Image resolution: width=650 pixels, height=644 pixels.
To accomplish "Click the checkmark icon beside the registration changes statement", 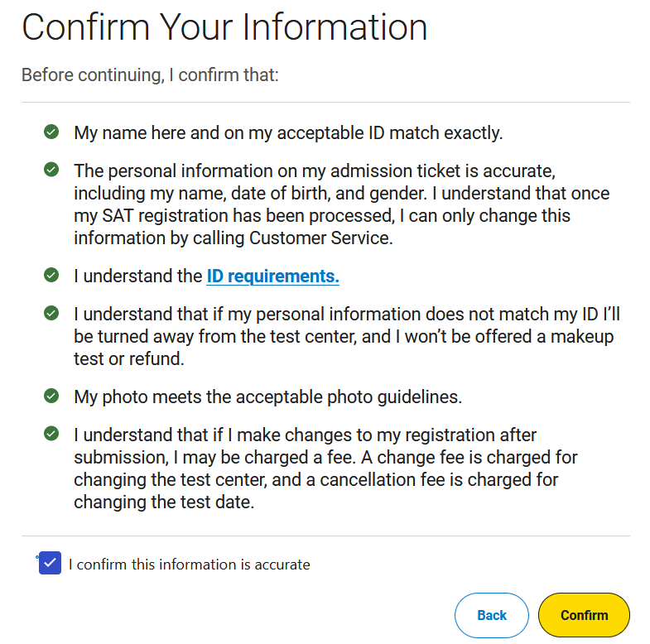I will pyautogui.click(x=51, y=434).
